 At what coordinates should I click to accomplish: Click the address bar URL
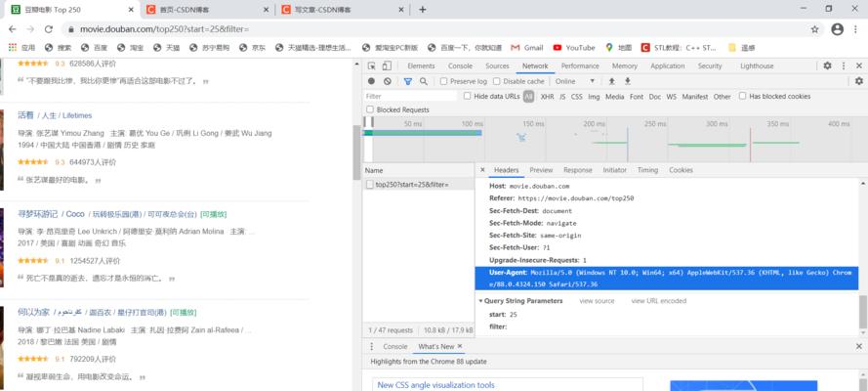coord(165,29)
